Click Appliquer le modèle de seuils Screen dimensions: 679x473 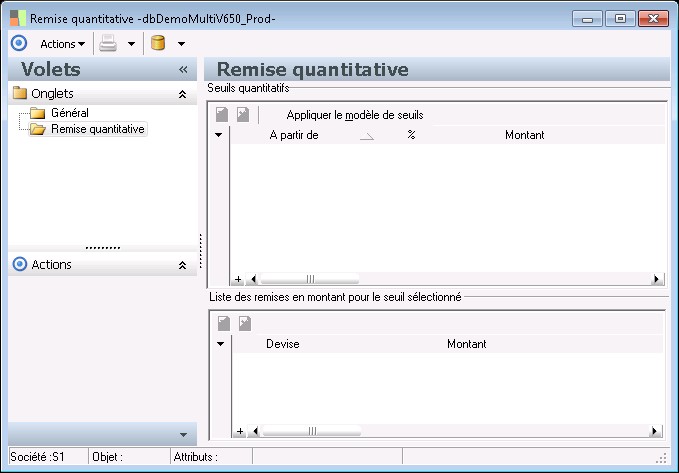tap(355, 115)
